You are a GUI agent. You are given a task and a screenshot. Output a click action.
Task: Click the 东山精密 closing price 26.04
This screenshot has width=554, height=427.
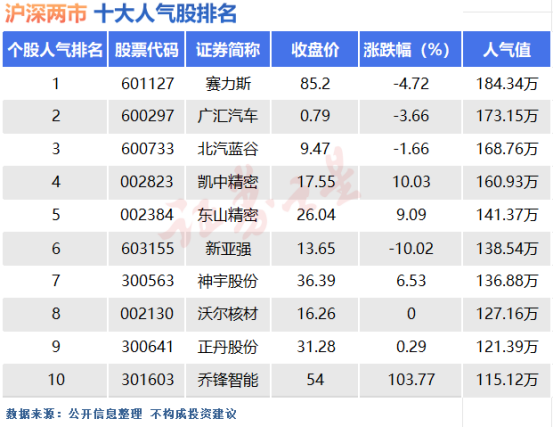[x=316, y=215]
